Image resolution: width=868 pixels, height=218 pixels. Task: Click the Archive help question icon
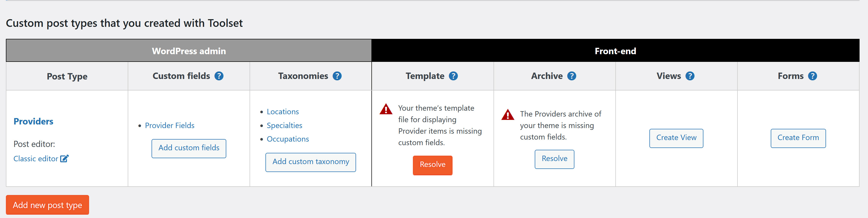point(572,76)
